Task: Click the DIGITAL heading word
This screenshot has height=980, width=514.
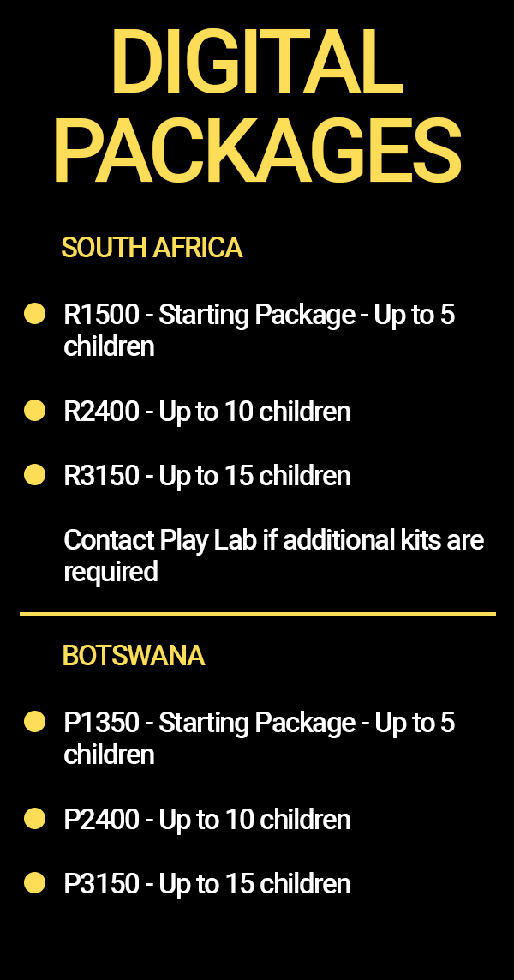Action: coord(257,62)
